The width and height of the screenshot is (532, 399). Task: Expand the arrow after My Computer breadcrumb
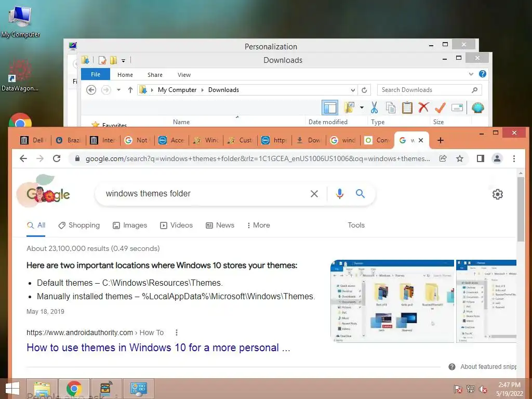tap(203, 90)
